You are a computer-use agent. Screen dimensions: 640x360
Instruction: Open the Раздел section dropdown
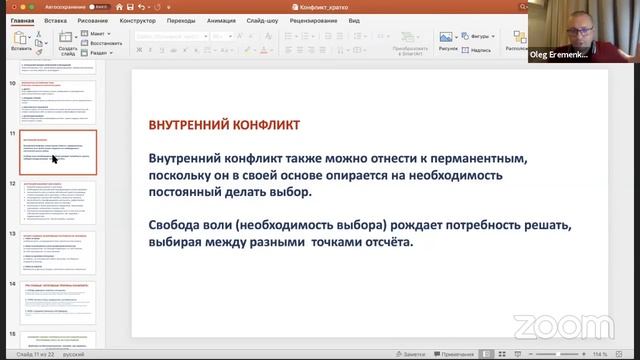[x=97, y=53]
